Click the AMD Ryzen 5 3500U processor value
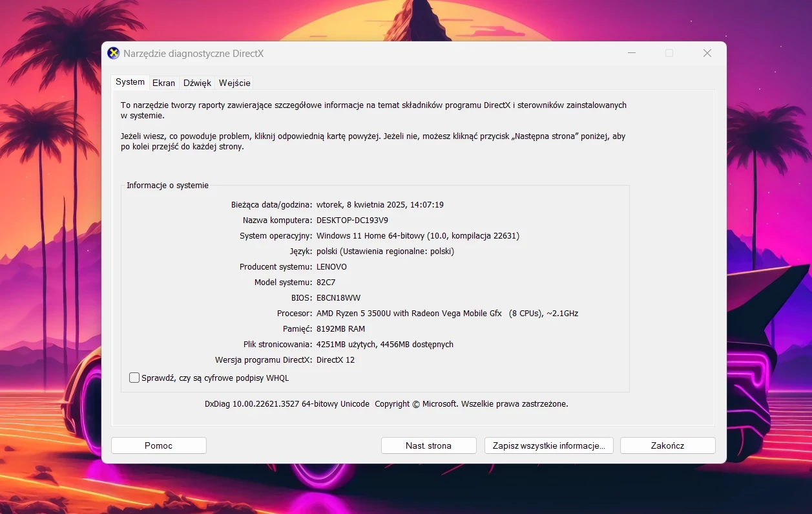 coord(447,314)
